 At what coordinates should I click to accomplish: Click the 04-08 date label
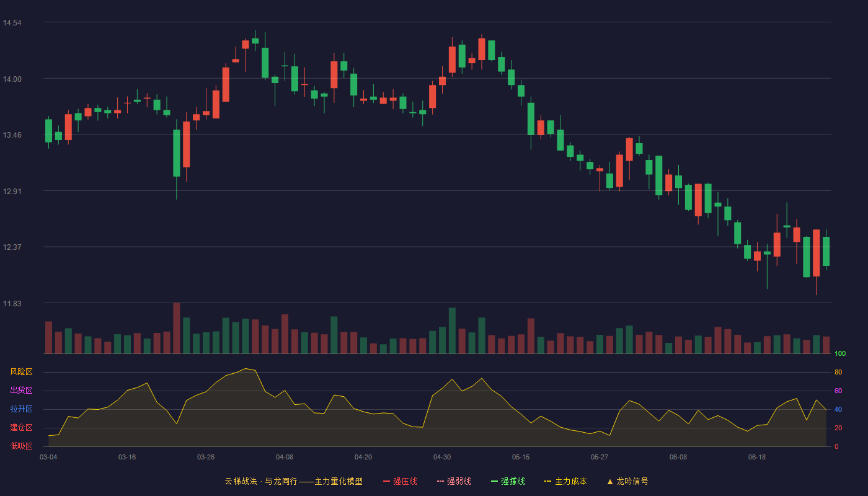(x=285, y=457)
